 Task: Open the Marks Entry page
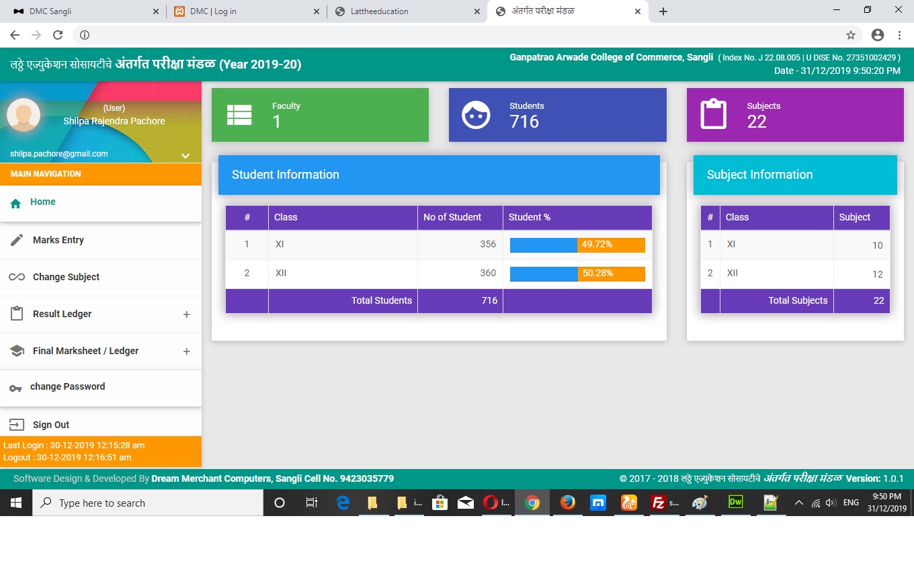pos(58,240)
